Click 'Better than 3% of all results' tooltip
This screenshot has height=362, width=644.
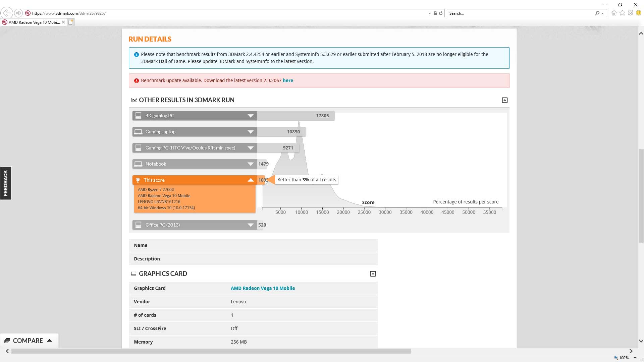click(307, 180)
